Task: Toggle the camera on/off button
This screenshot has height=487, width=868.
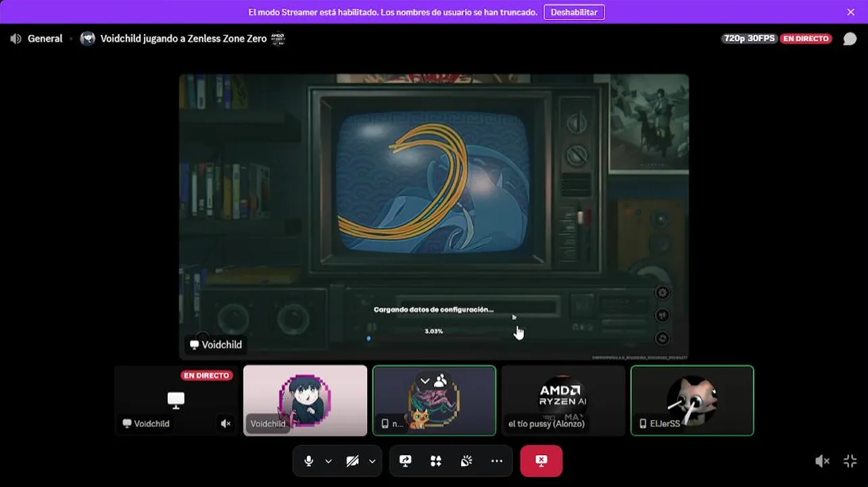Action: (x=352, y=461)
